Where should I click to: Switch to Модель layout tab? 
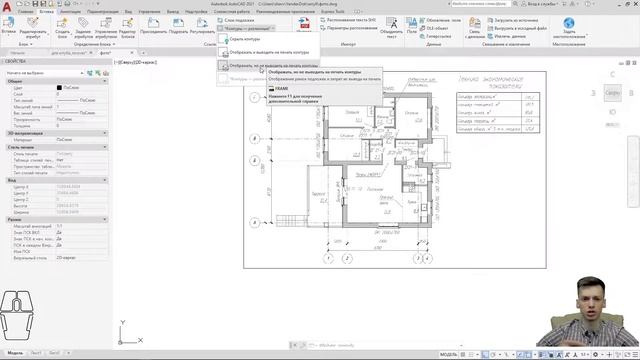tap(15, 353)
